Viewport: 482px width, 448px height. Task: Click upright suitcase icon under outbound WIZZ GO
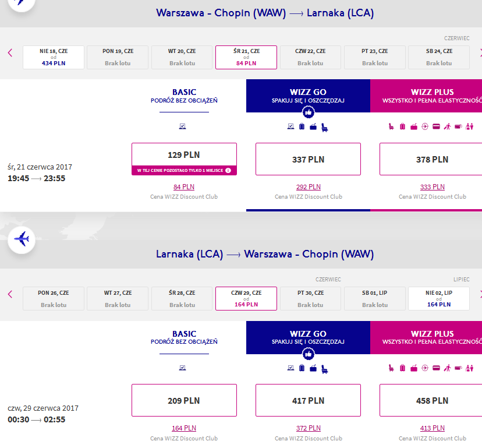tap(302, 126)
